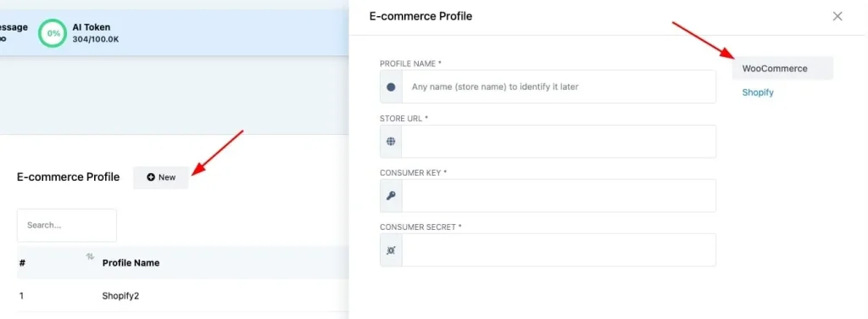Image resolution: width=868 pixels, height=319 pixels.
Task: Click the key icon in Consumer Key field
Action: pyautogui.click(x=391, y=195)
